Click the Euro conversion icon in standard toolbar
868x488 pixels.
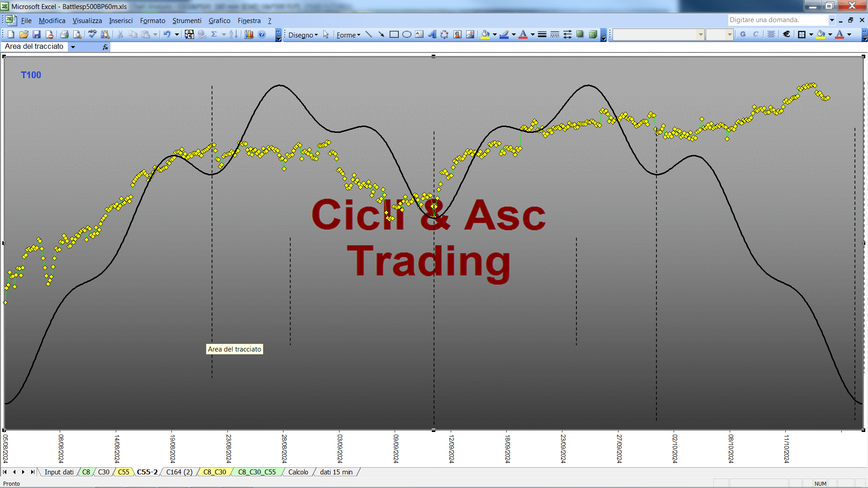point(189,35)
